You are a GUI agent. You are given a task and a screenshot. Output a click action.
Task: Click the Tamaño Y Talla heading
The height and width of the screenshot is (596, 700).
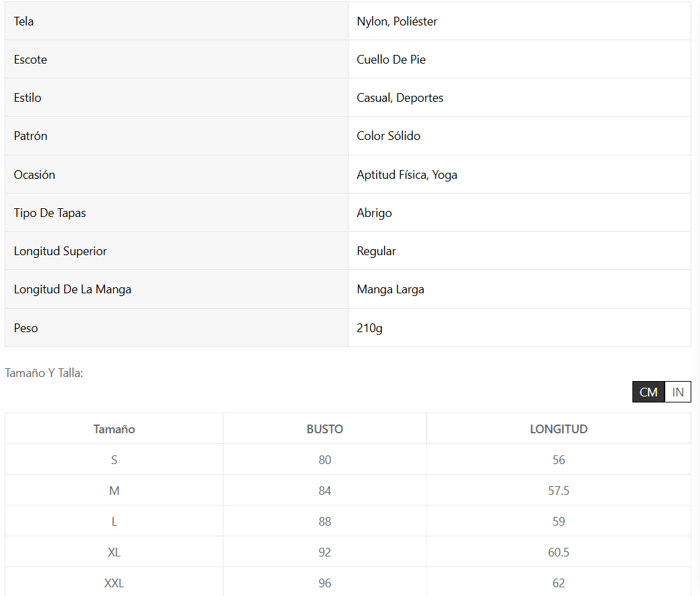pyautogui.click(x=44, y=373)
